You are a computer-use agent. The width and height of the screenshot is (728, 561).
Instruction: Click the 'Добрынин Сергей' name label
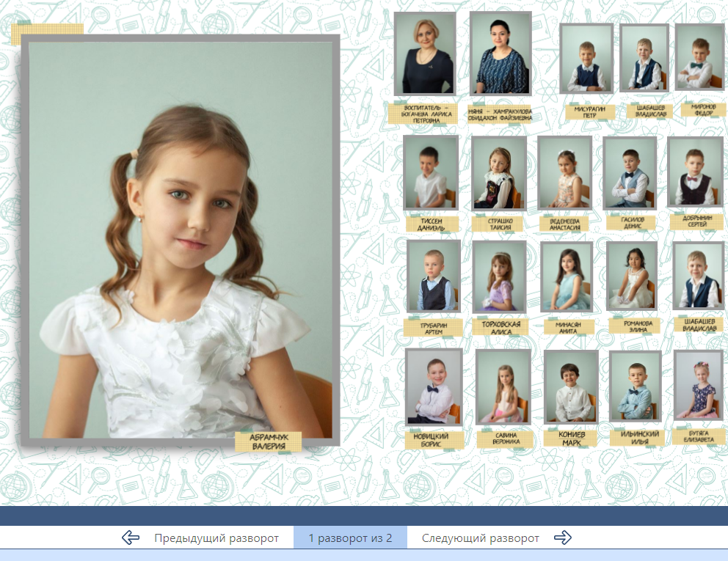click(697, 221)
